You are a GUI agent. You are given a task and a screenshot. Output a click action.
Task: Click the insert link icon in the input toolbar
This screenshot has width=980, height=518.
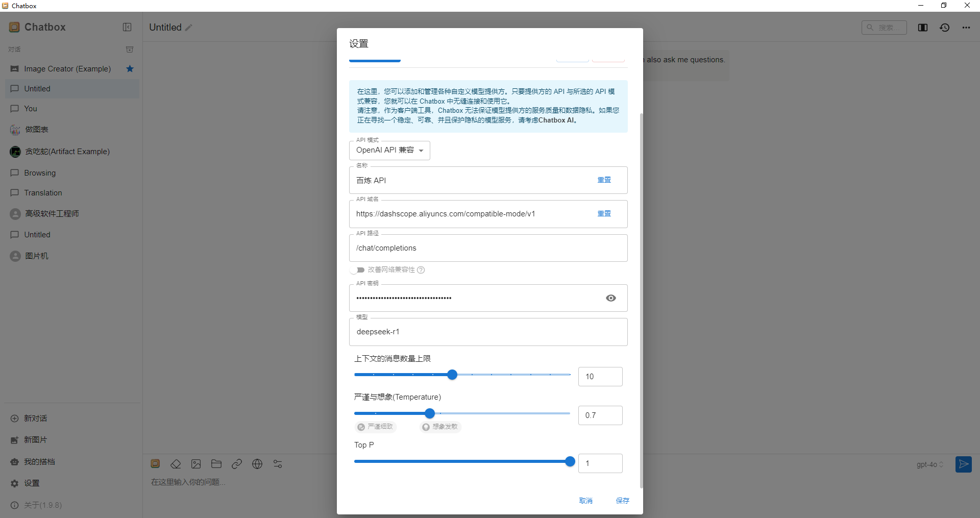pos(237,464)
